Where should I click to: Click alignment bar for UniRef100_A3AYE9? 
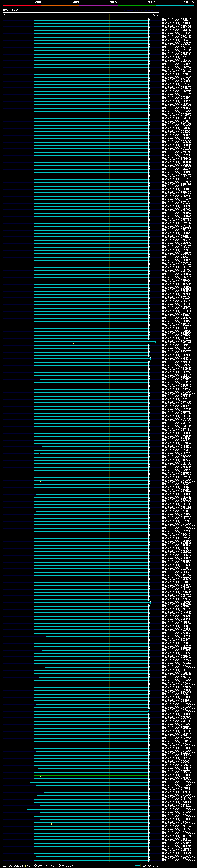coord(94,342)
